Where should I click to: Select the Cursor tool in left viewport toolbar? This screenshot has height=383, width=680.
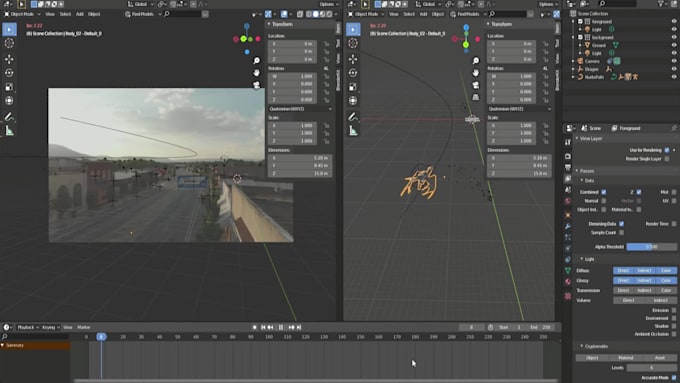[9, 43]
